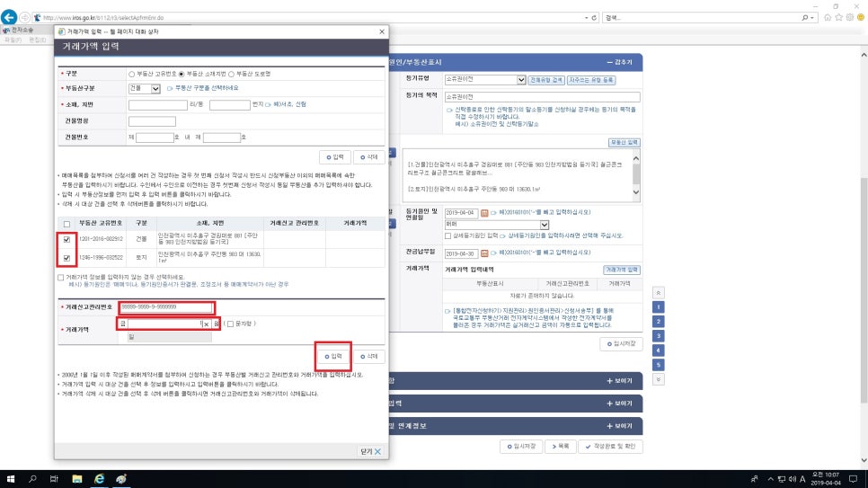Open browser home icon
This screenshot has width=868, height=488.
[828, 18]
